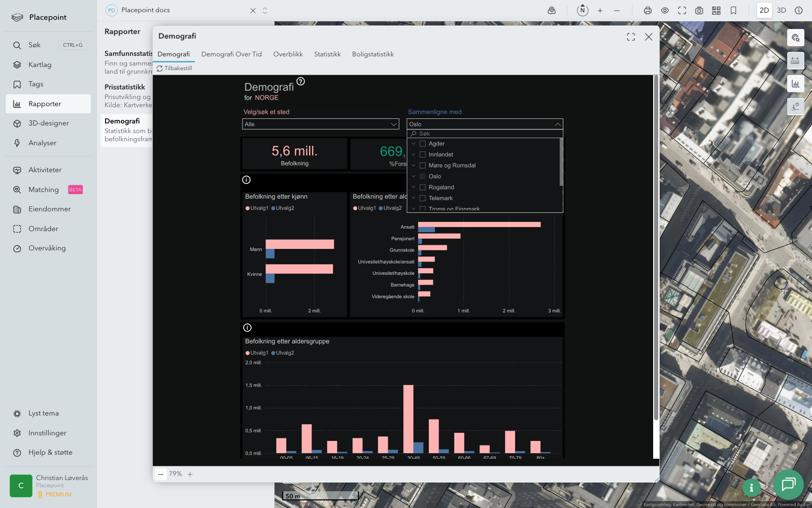Screen dimensions: 812x508
Task: Check the Agder checkbox
Action: 423,144
